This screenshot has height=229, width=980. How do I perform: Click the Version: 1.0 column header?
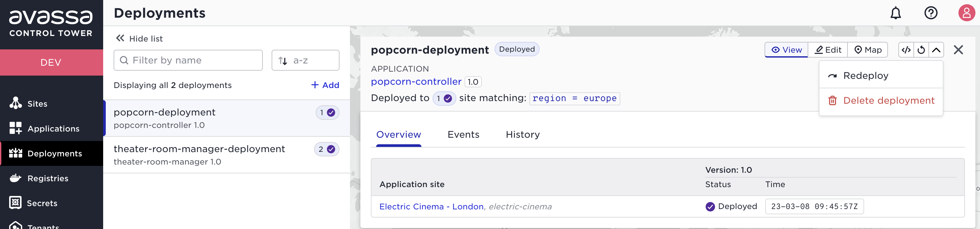(728, 170)
